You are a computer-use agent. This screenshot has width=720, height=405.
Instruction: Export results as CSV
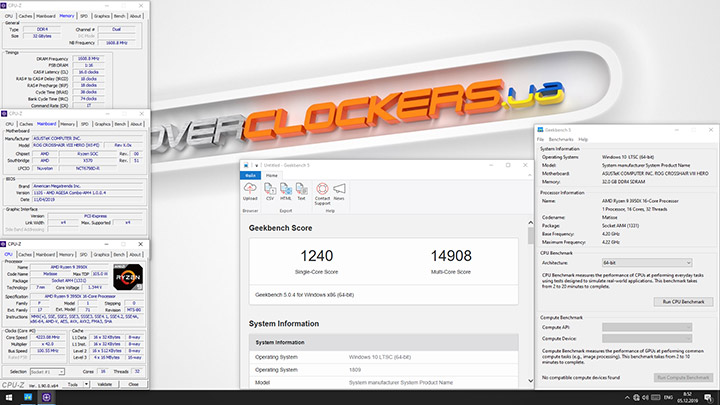[270, 191]
